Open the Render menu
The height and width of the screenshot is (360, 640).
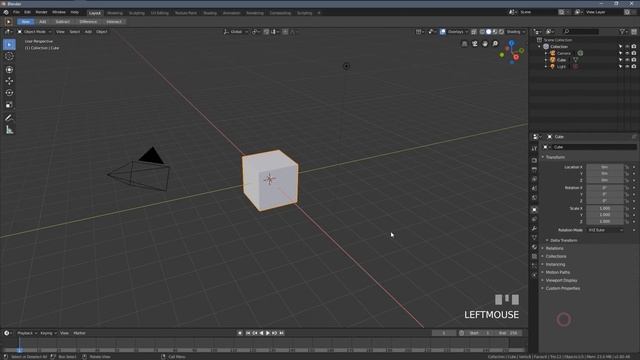click(x=41, y=12)
